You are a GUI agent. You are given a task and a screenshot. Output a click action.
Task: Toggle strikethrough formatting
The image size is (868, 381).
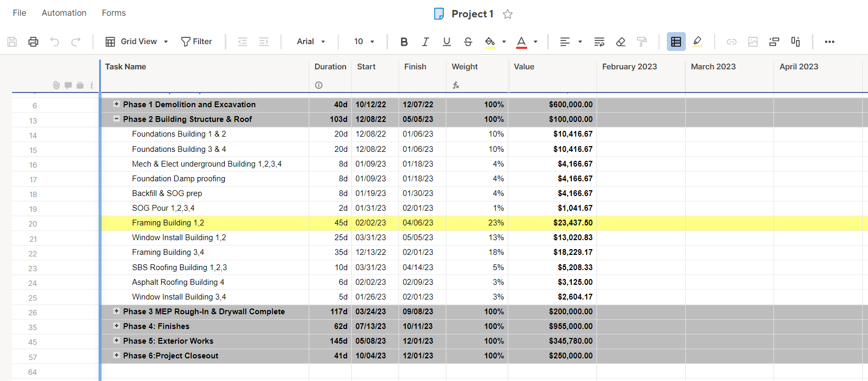coord(468,42)
